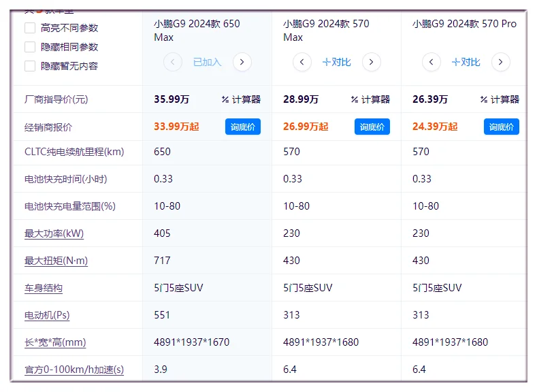Open the 最大功率(kW) parameter link
The width and height of the screenshot is (537, 392).
(x=54, y=233)
